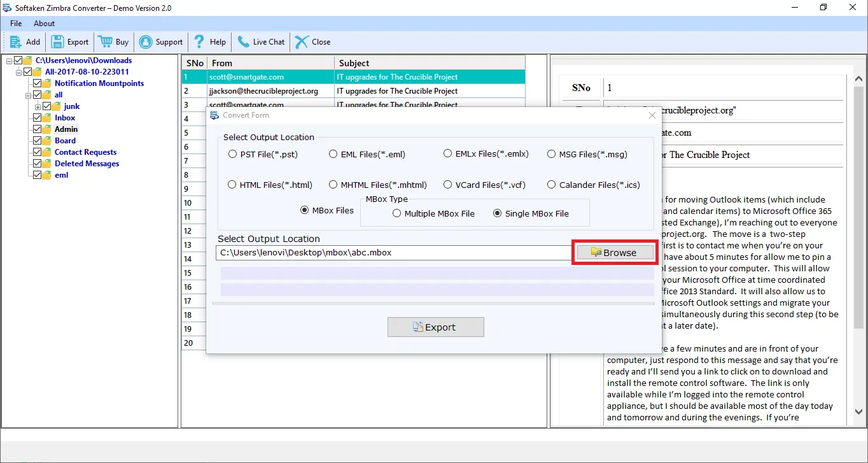Open the About menu
Image resolution: width=868 pixels, height=463 pixels.
tap(45, 24)
